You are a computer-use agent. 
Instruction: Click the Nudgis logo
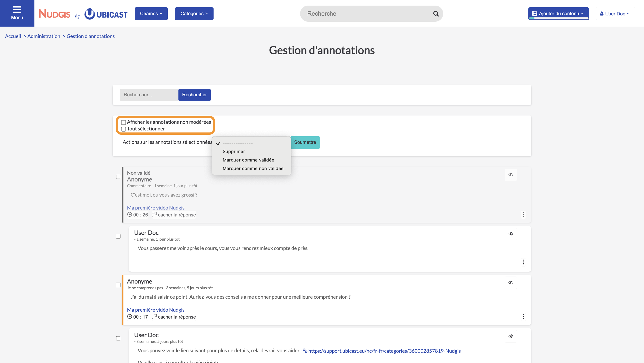coord(54,13)
